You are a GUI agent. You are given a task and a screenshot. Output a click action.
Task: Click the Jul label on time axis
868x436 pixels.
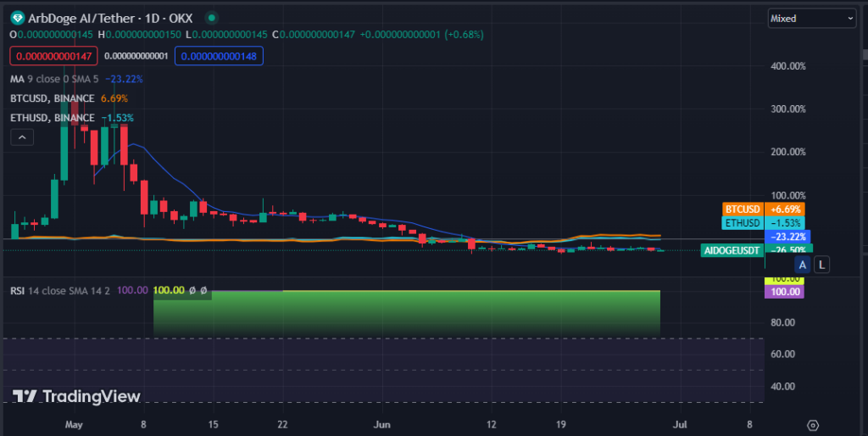click(x=680, y=425)
